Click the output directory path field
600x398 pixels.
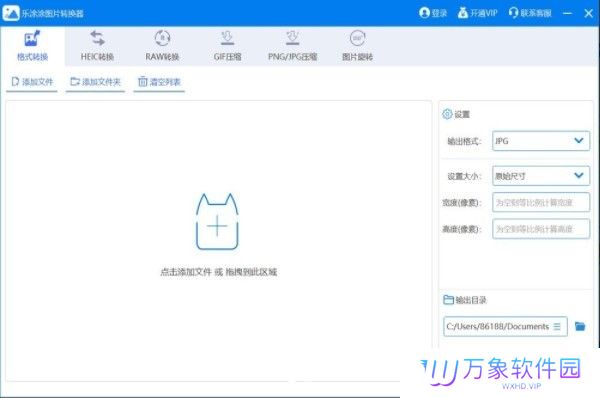tap(505, 326)
